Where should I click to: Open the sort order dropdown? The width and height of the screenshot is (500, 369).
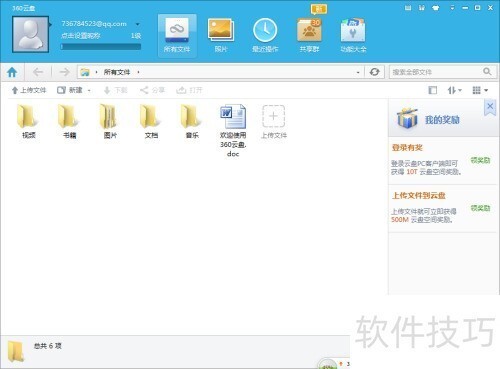454,90
